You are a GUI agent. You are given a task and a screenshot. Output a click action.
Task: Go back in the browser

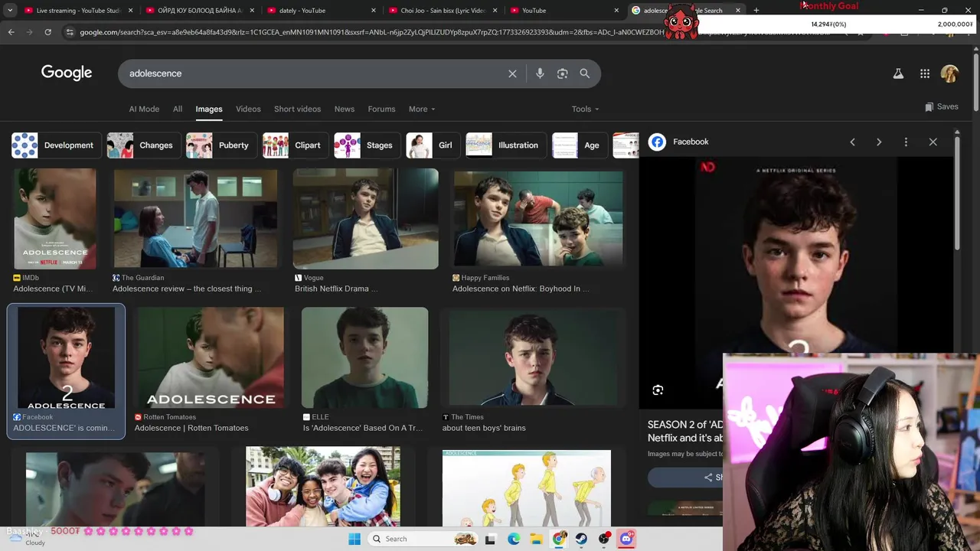(x=11, y=32)
